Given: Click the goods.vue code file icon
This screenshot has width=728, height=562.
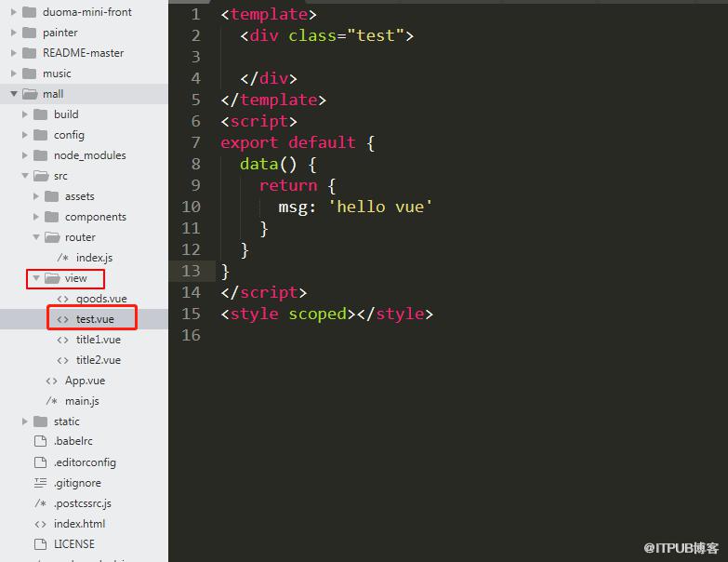Looking at the screenshot, I should (62, 299).
